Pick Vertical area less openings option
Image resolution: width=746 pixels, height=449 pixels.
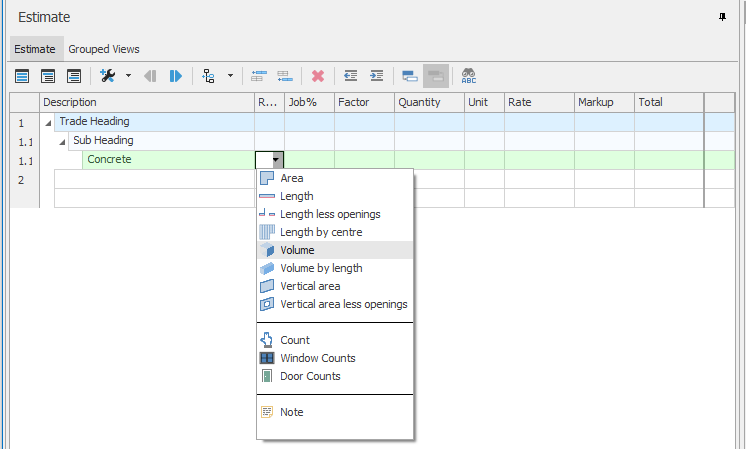click(343, 304)
